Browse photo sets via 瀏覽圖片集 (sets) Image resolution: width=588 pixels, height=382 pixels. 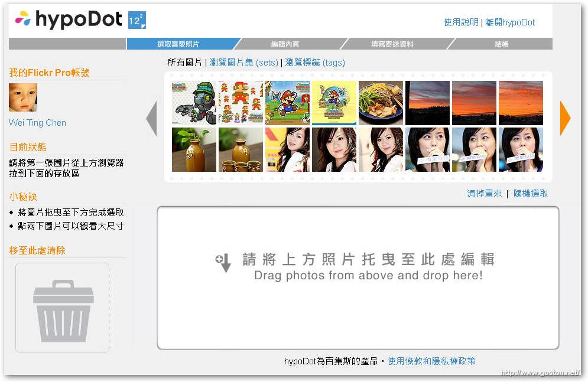click(x=243, y=63)
